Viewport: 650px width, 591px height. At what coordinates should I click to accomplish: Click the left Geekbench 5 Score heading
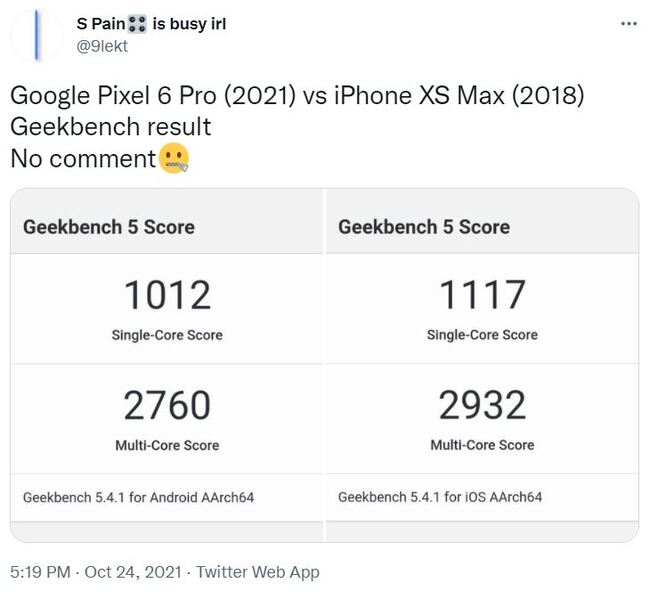click(109, 227)
